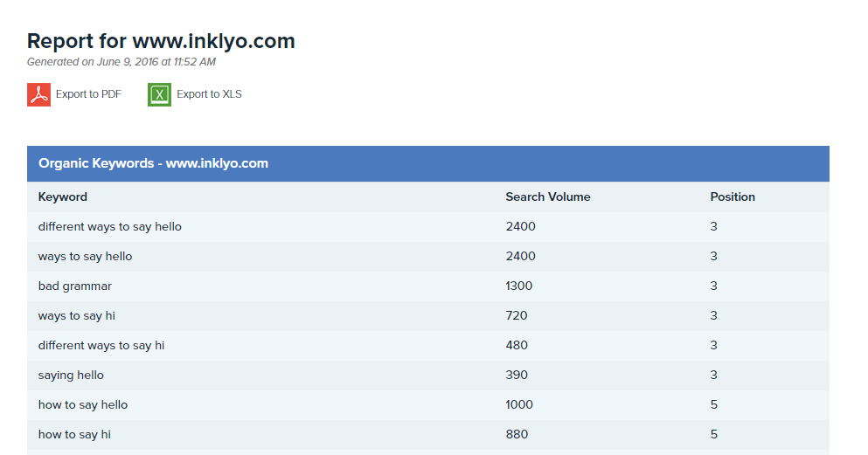Click the red PDF export icon
The image size is (868, 455).
point(38,94)
